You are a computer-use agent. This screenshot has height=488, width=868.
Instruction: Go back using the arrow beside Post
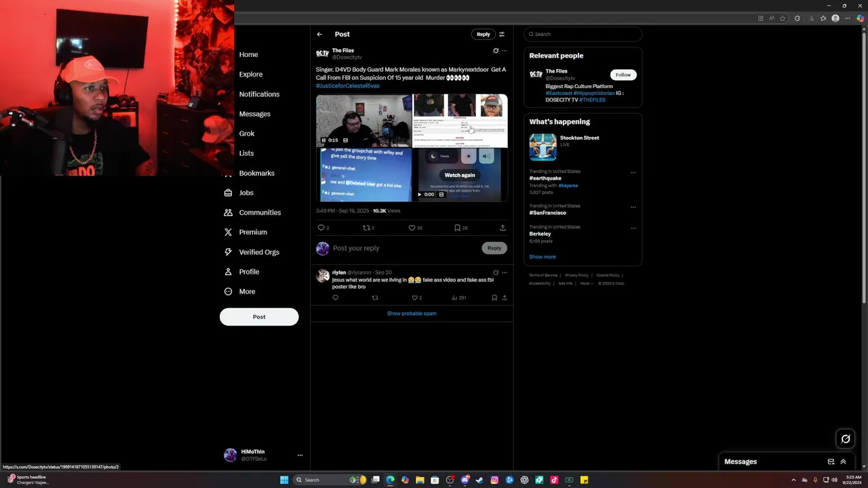(x=319, y=34)
